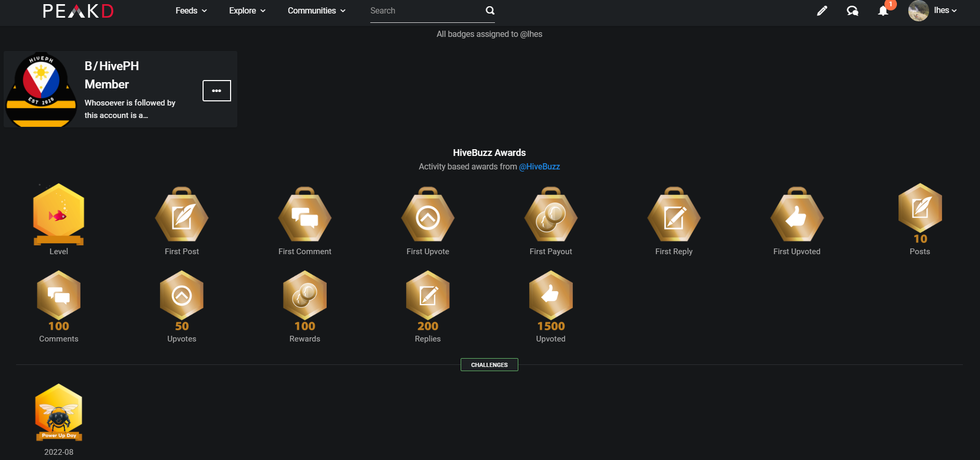This screenshot has width=980, height=460.
Task: Select the First Payout badge
Action: [x=551, y=215]
